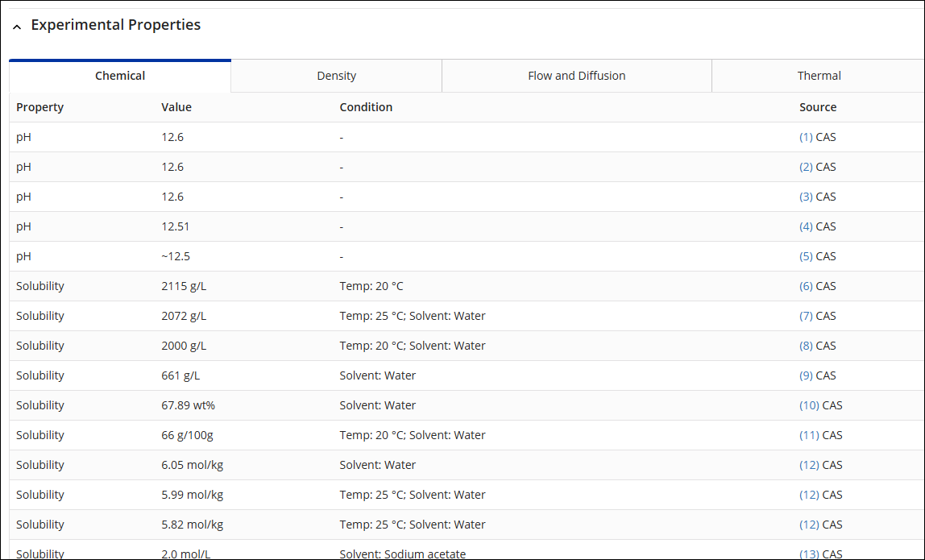
Task: Open source reference (4) for pH 12.51
Action: (x=806, y=226)
